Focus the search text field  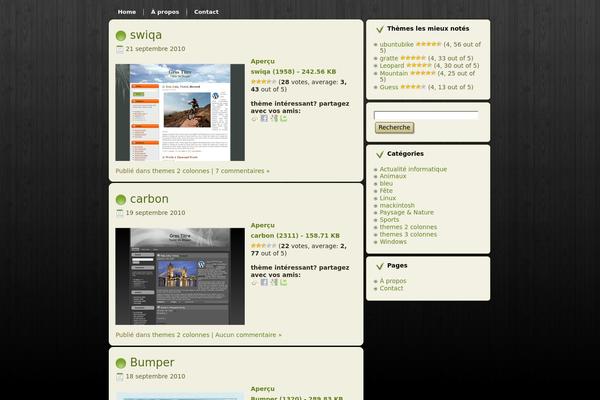(426, 115)
